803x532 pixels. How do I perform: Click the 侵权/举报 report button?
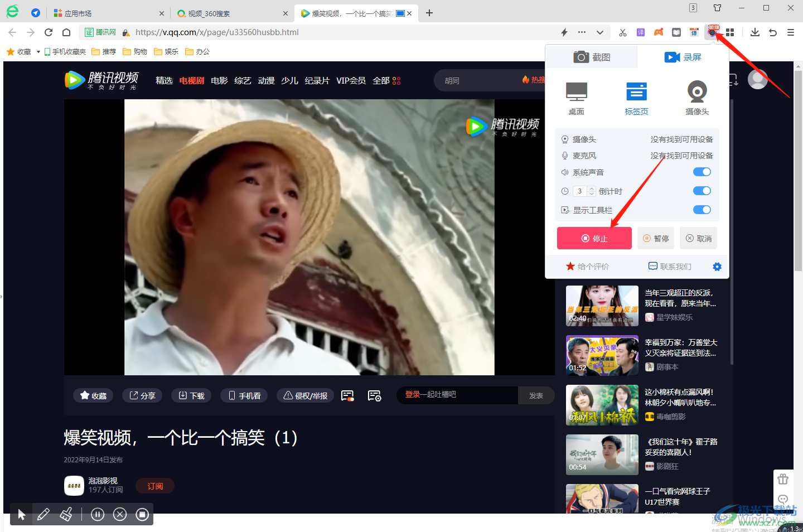306,395
